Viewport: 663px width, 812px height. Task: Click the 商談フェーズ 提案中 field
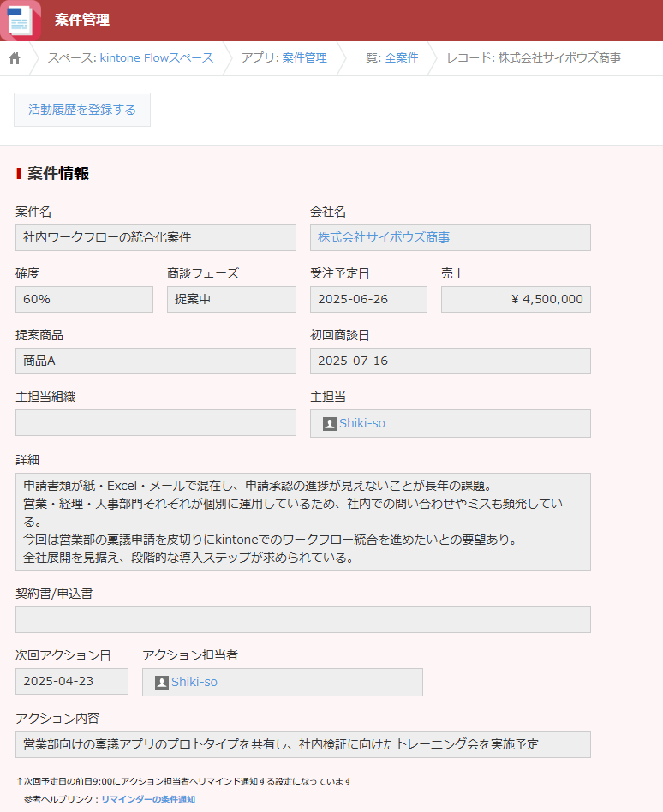(231, 299)
